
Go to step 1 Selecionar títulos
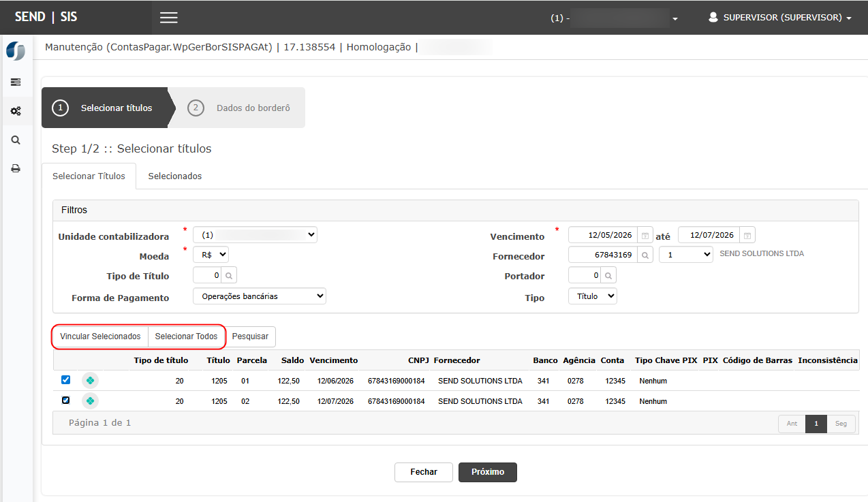[105, 108]
